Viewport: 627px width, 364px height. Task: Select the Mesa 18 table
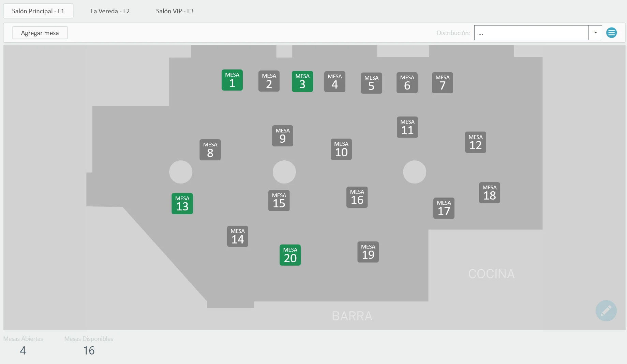tap(490, 193)
